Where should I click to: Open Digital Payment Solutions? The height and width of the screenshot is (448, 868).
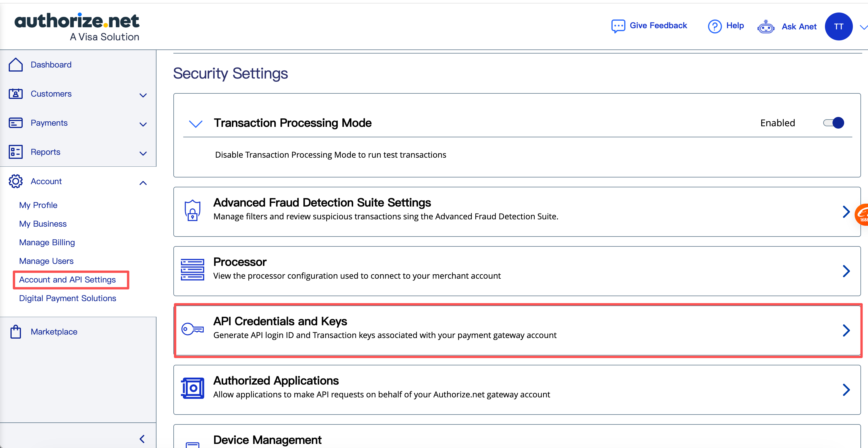click(67, 298)
